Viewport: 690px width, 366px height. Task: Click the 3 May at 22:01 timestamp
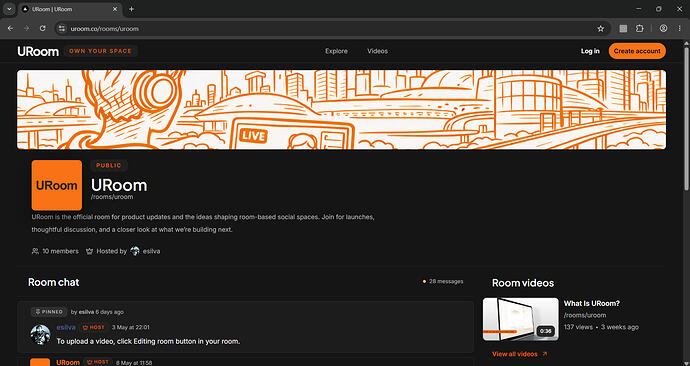click(x=131, y=327)
